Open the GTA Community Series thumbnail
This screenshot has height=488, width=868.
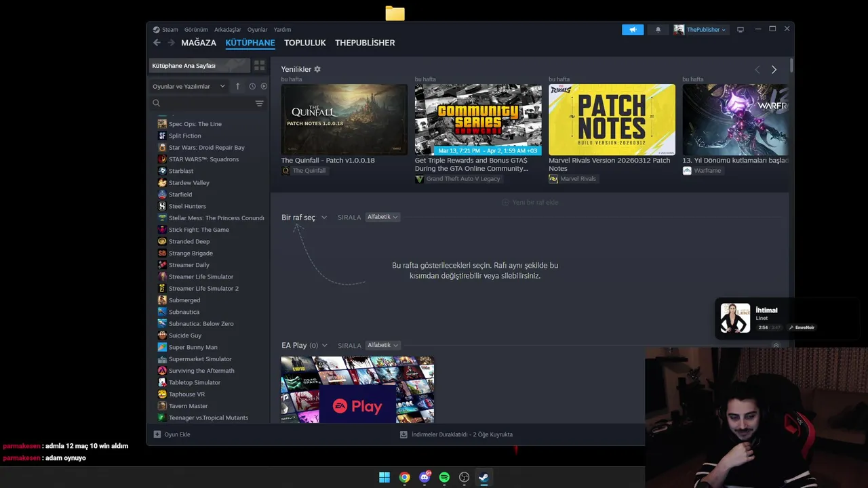pos(478,119)
